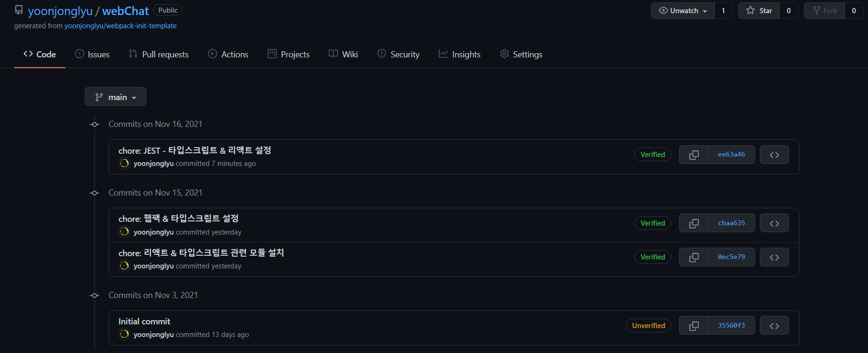Open the Issues tab
This screenshot has height=353, width=868.
pyautogui.click(x=92, y=55)
